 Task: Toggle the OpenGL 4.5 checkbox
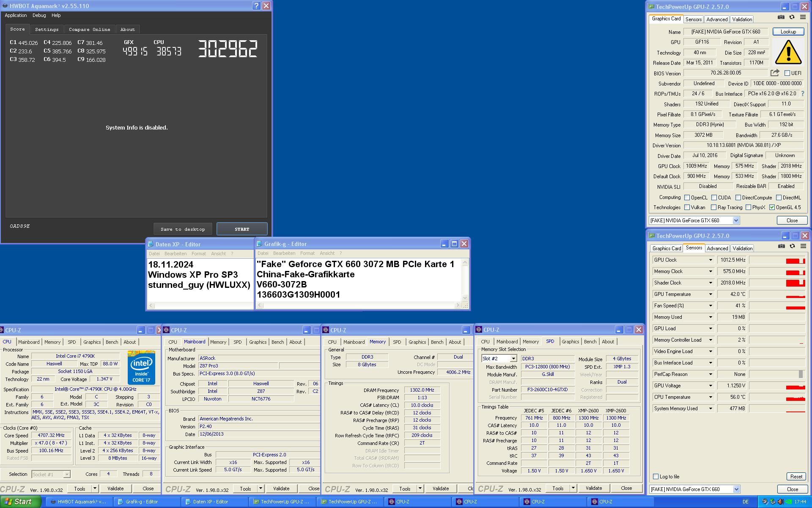772,207
